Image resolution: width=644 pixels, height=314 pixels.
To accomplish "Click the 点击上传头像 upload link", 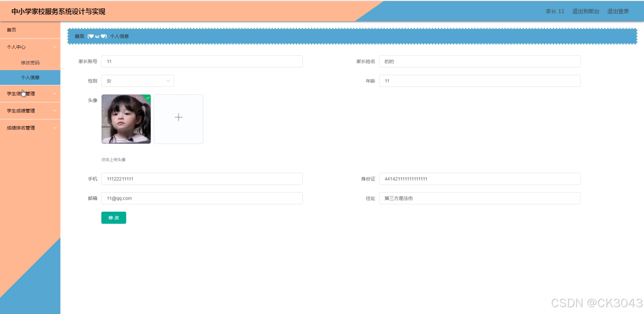I will pyautogui.click(x=113, y=159).
